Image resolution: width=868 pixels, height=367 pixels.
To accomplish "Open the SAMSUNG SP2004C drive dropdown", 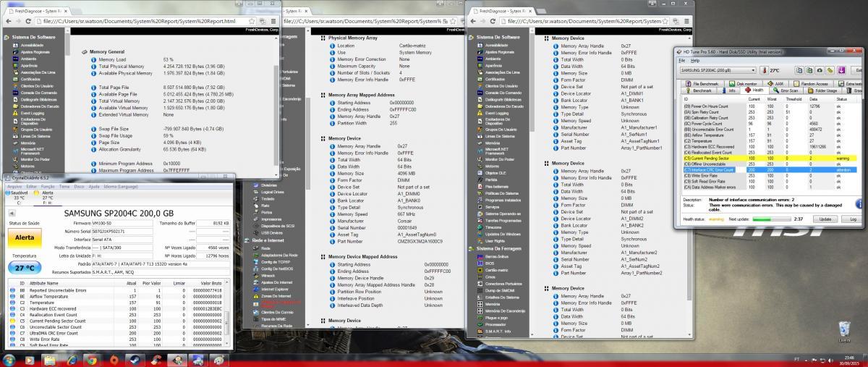I will click(718, 70).
